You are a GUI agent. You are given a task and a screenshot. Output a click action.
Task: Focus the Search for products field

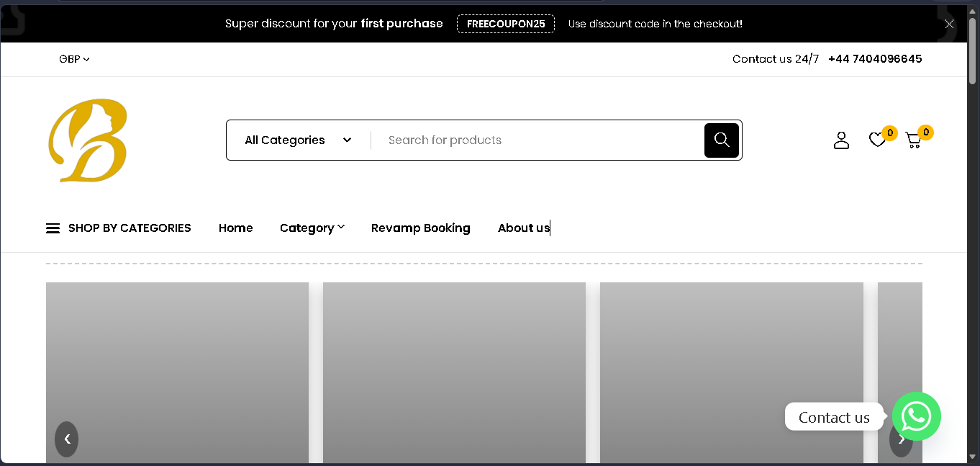(538, 140)
